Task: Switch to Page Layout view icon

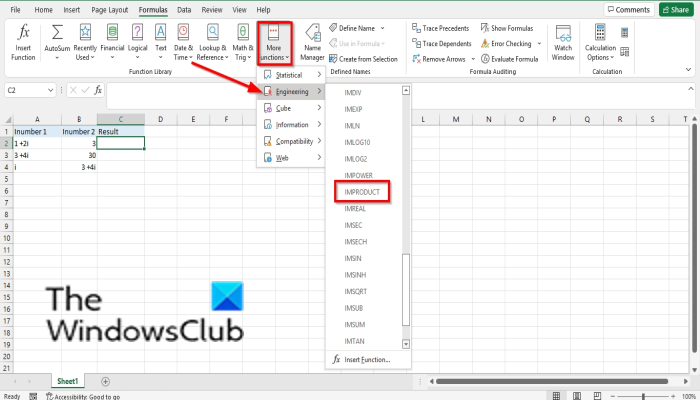Action: pos(577,396)
